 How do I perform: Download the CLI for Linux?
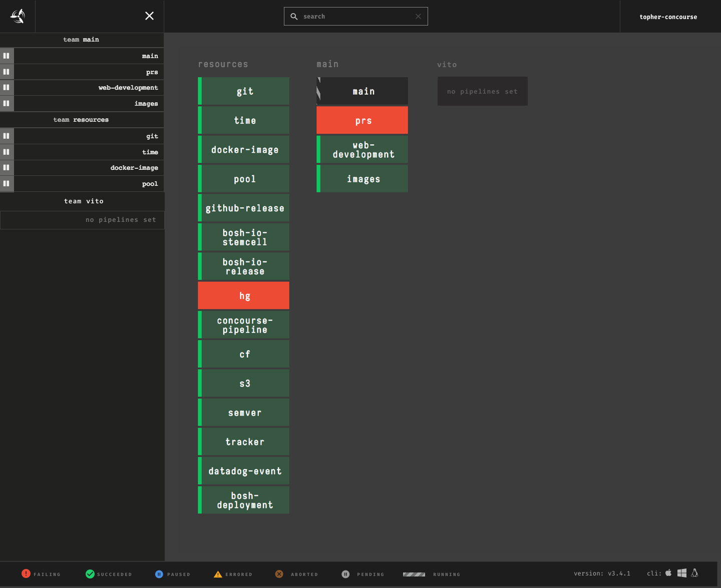pos(695,573)
